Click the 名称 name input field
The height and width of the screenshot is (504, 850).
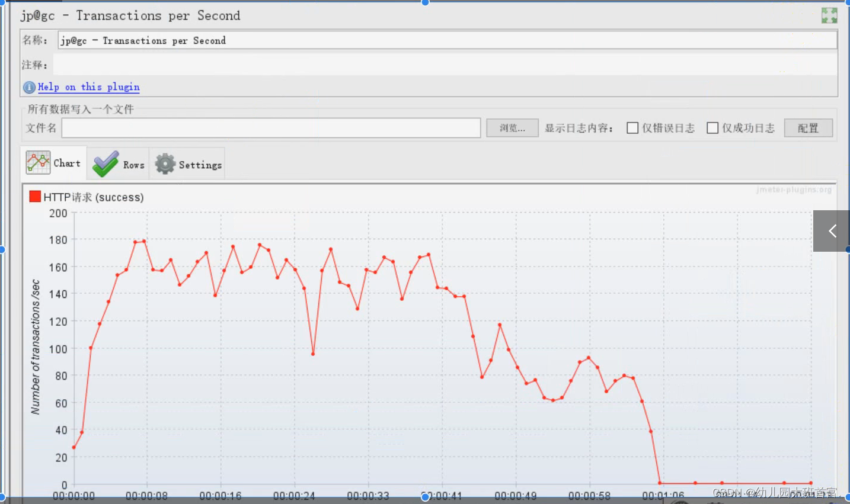coord(448,40)
